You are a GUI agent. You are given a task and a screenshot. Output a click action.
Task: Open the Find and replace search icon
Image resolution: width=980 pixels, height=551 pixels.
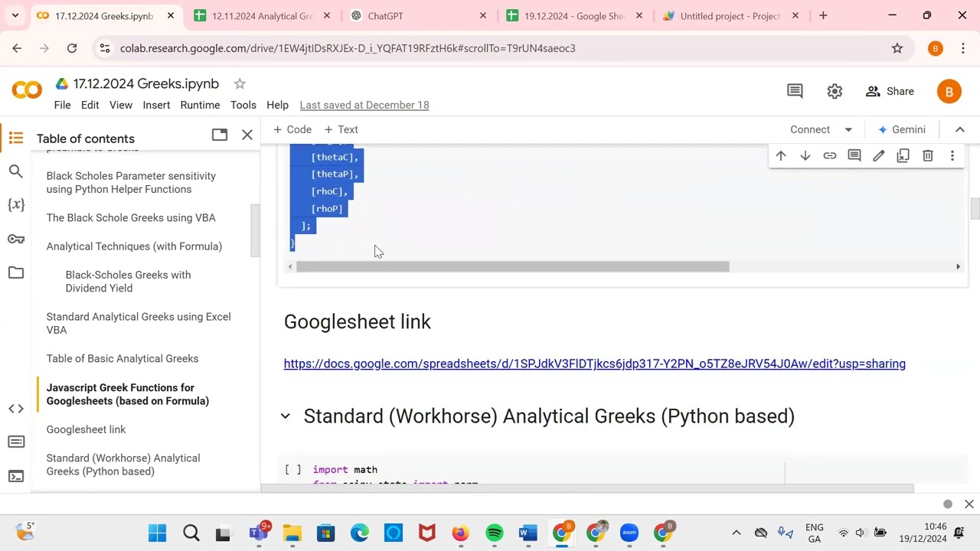16,171
